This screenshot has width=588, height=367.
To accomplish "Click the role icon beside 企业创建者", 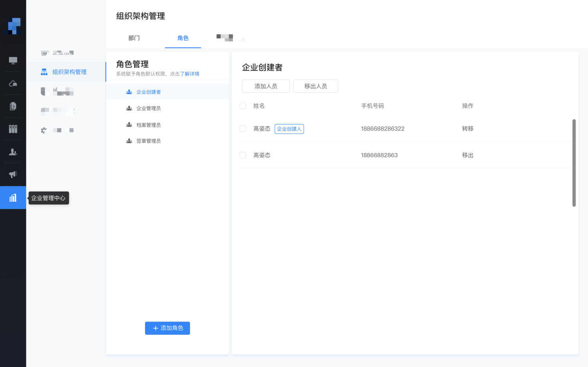I will [x=129, y=92].
